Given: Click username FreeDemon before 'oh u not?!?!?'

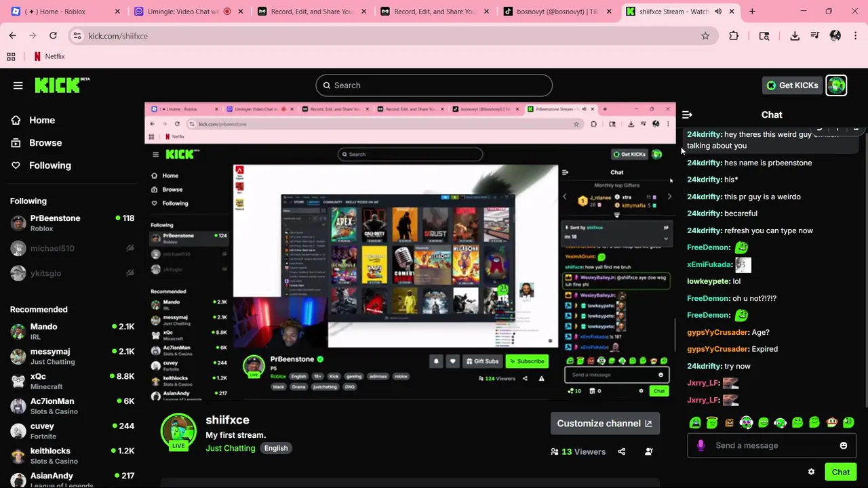Looking at the screenshot, I should coord(708,298).
